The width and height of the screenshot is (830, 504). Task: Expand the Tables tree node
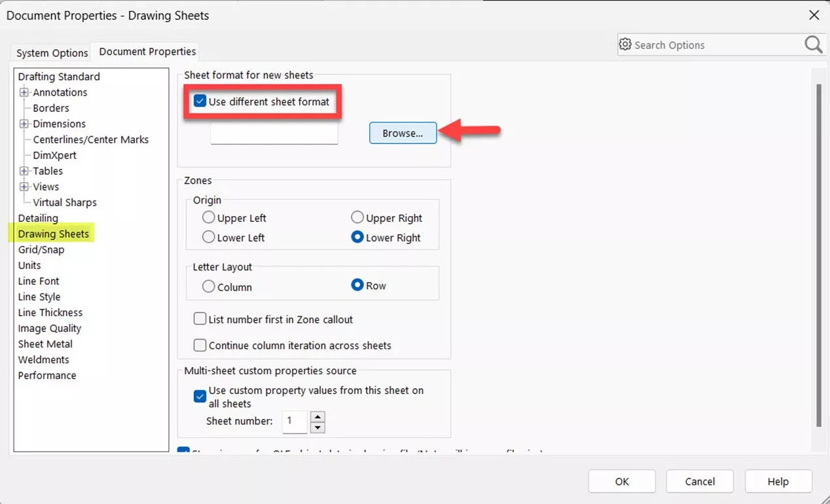coord(23,171)
